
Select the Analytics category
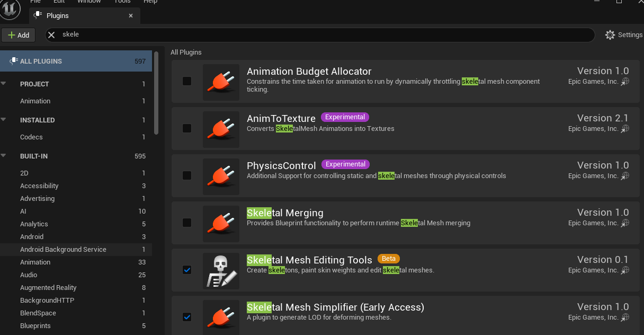coord(76,224)
